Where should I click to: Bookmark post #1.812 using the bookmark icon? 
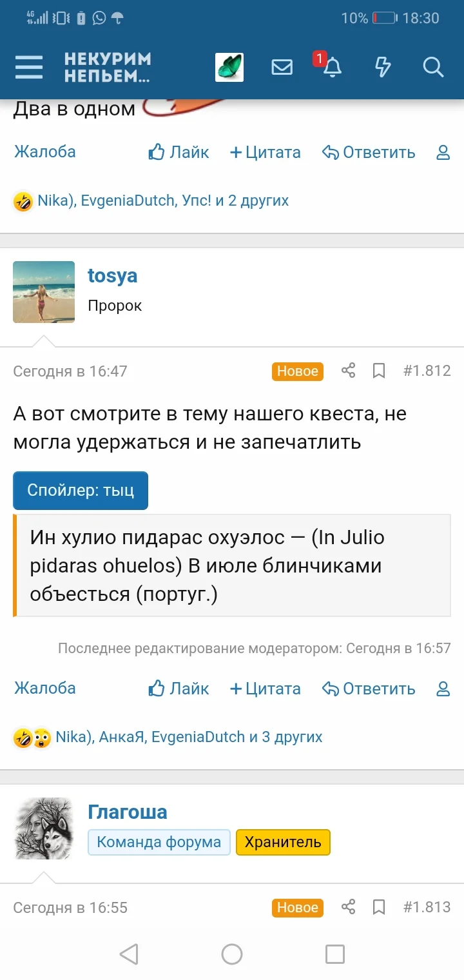coord(378,371)
